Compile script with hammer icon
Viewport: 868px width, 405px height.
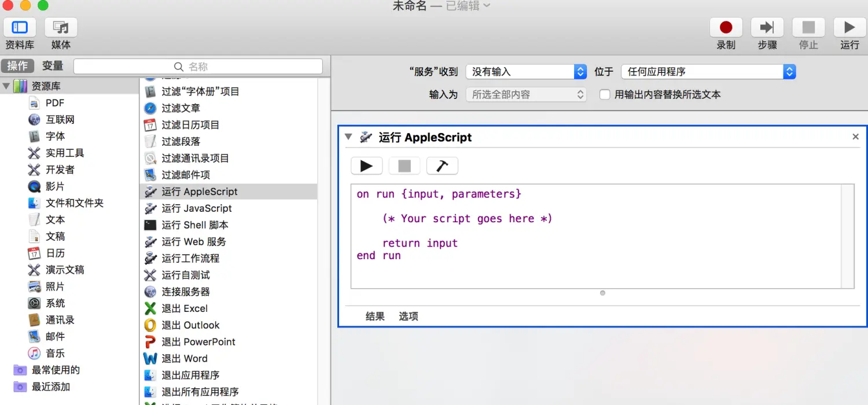[x=442, y=166]
